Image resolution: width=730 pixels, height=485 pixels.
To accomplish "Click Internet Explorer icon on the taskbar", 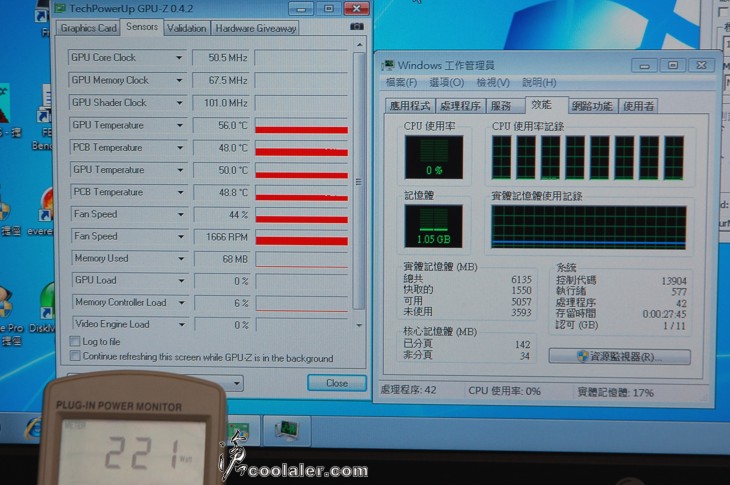I will pos(34,428).
